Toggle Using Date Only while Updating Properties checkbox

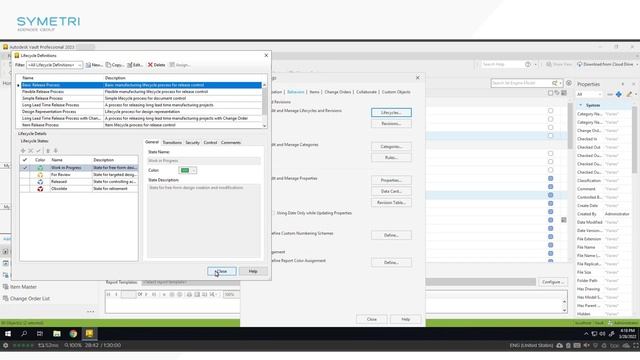(273, 213)
